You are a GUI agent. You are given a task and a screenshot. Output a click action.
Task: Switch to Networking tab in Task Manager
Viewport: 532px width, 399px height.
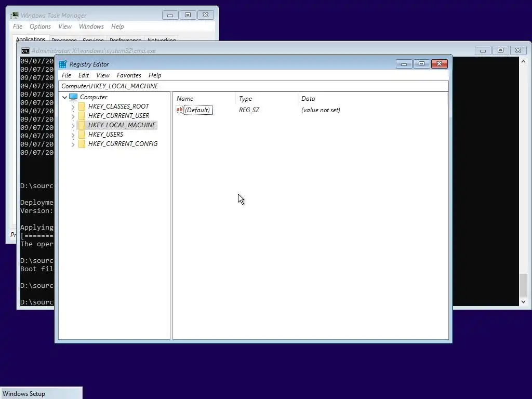click(162, 39)
